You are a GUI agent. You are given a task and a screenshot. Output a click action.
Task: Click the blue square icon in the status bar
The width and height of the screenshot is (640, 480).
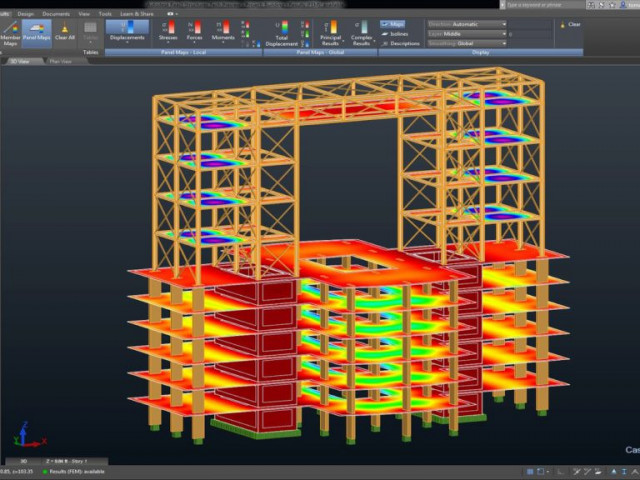point(530,472)
